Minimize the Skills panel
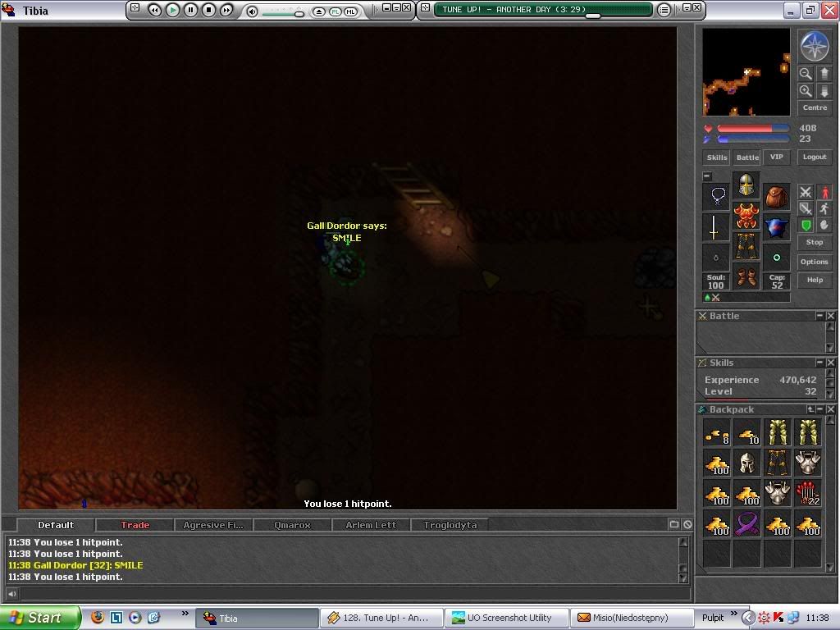840x630 pixels. click(x=819, y=362)
